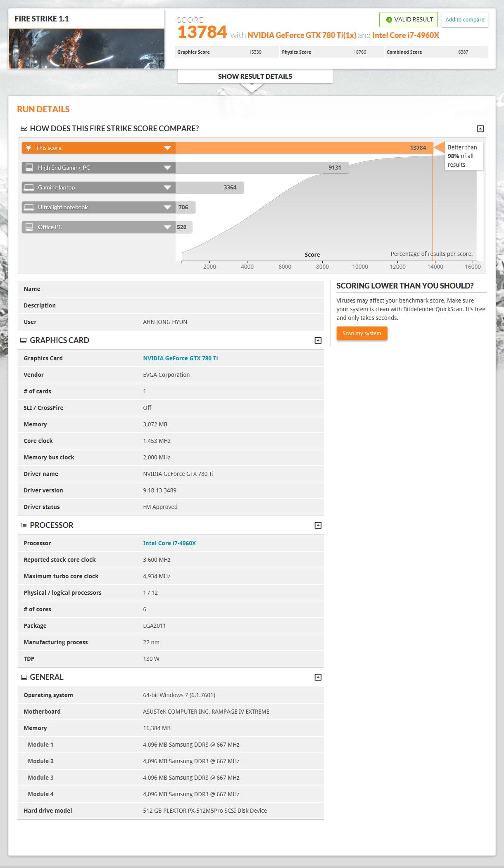Viewport: 504px width, 868px height.
Task: Click the Better than 98% results tooltip
Action: click(464, 156)
